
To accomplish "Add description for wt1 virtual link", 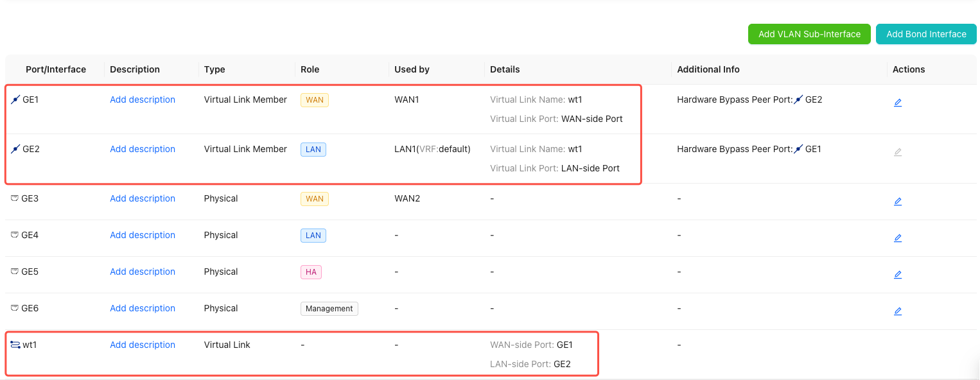I will (x=143, y=345).
